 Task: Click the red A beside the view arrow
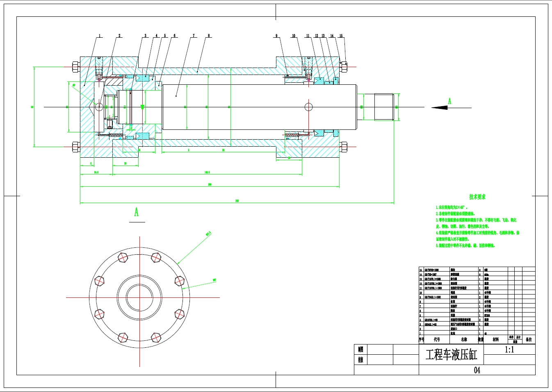pos(449,101)
